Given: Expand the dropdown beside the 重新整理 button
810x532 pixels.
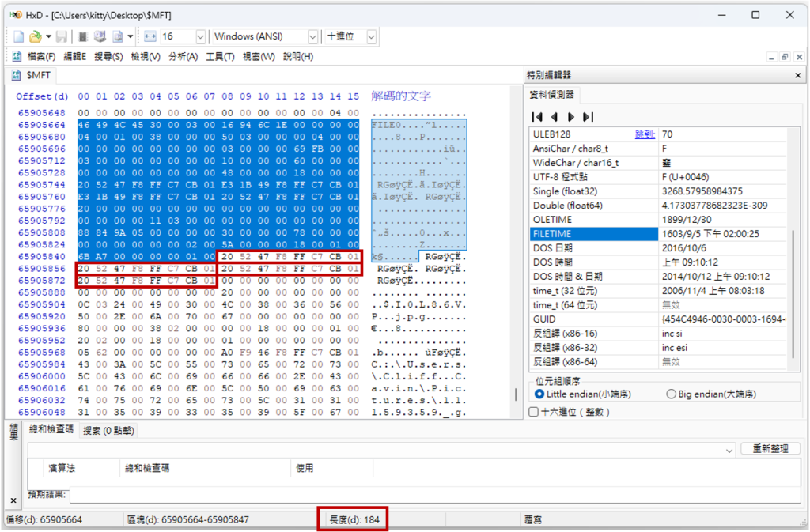Looking at the screenshot, I should (x=729, y=451).
